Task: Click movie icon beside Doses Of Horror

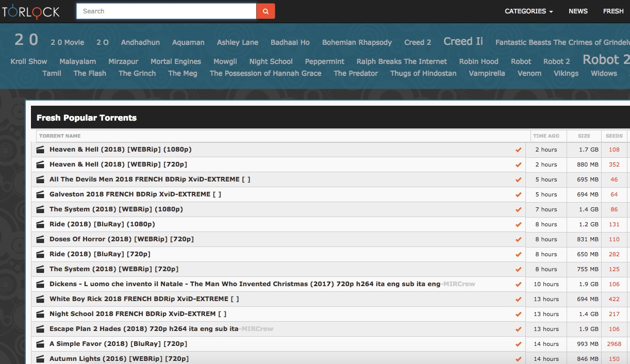Action: (x=40, y=239)
